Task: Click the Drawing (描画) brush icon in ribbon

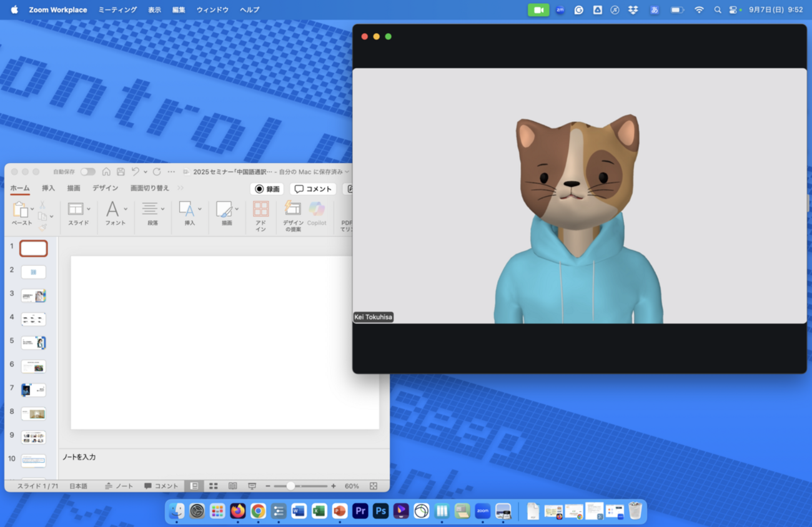Action: tap(224, 209)
